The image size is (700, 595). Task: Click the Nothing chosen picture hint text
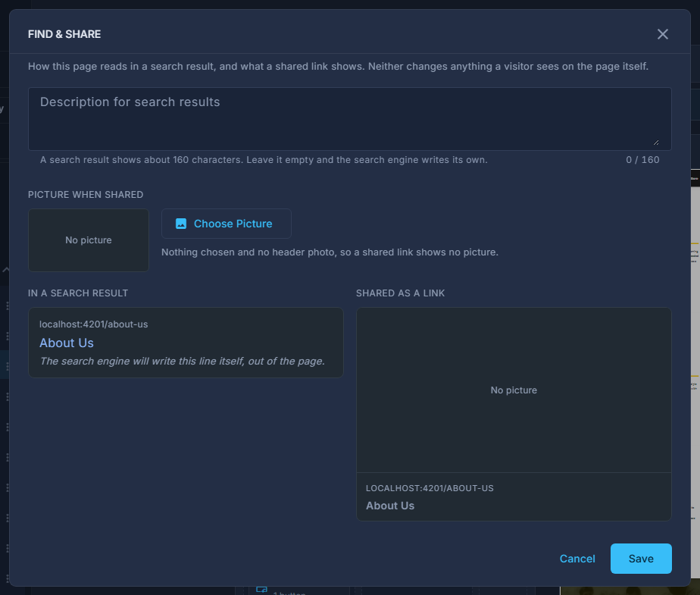coord(330,252)
